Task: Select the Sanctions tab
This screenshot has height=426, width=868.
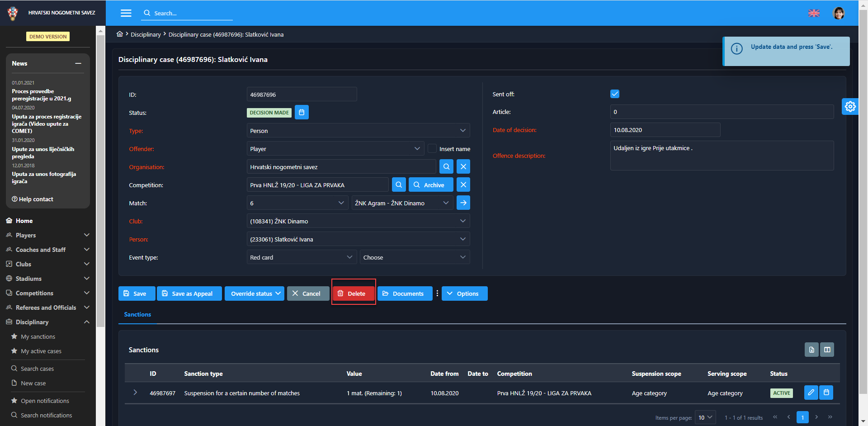Action: [x=137, y=314]
